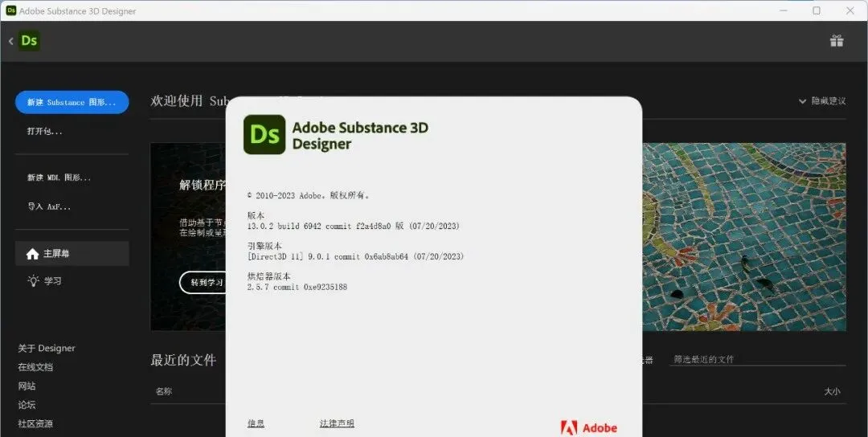
Task: Close the Substance 3D Designer window
Action: pyautogui.click(x=850, y=10)
